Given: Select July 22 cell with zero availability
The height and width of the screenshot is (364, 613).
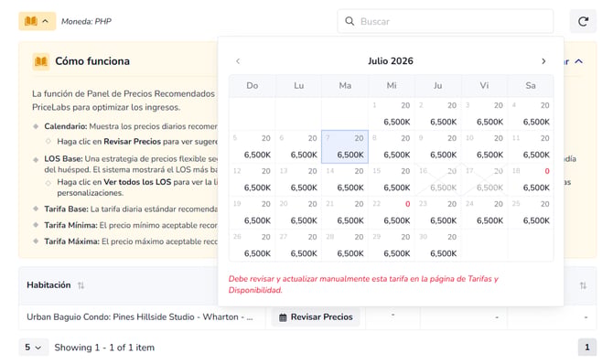Looking at the screenshot, I should pos(392,212).
